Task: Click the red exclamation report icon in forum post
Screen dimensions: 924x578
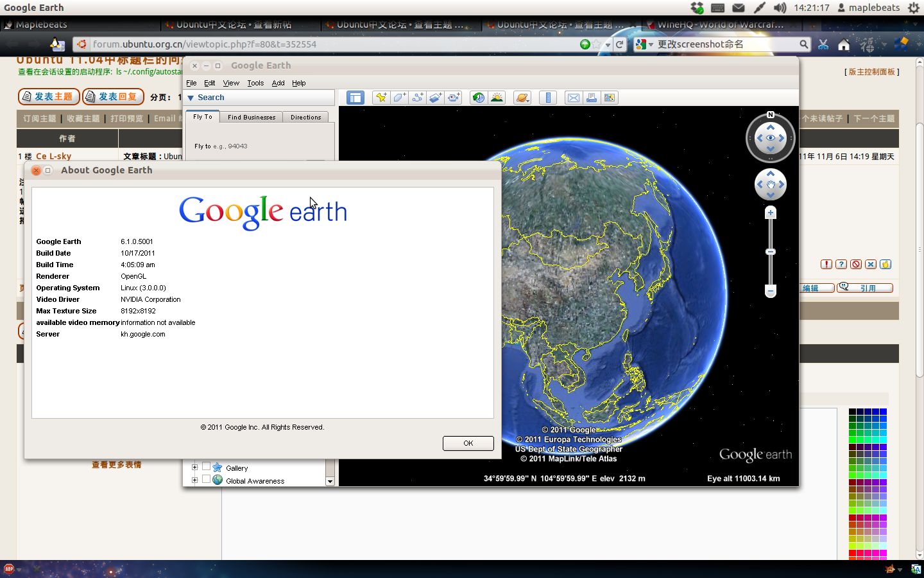Action: [826, 264]
